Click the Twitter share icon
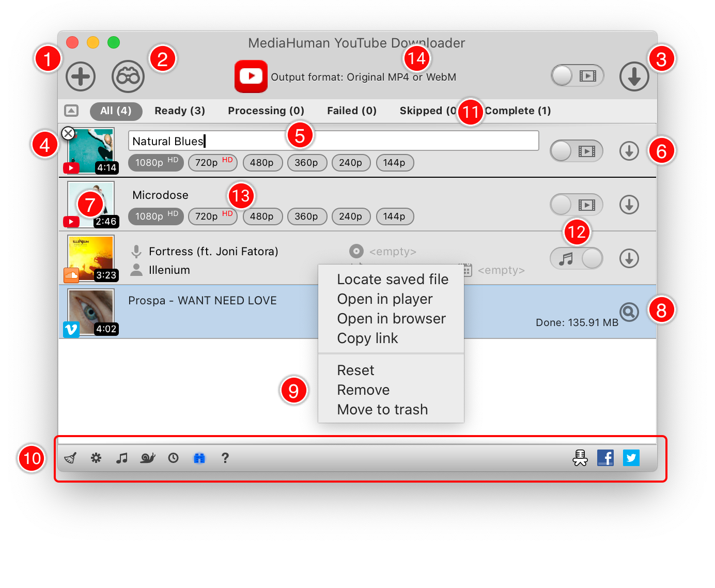 631,458
